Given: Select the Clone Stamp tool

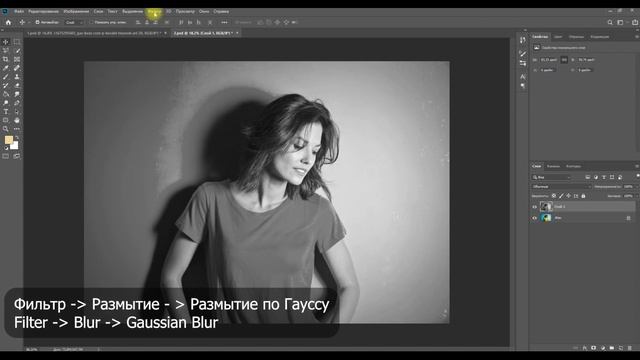Looking at the screenshot, I should click(17, 77).
